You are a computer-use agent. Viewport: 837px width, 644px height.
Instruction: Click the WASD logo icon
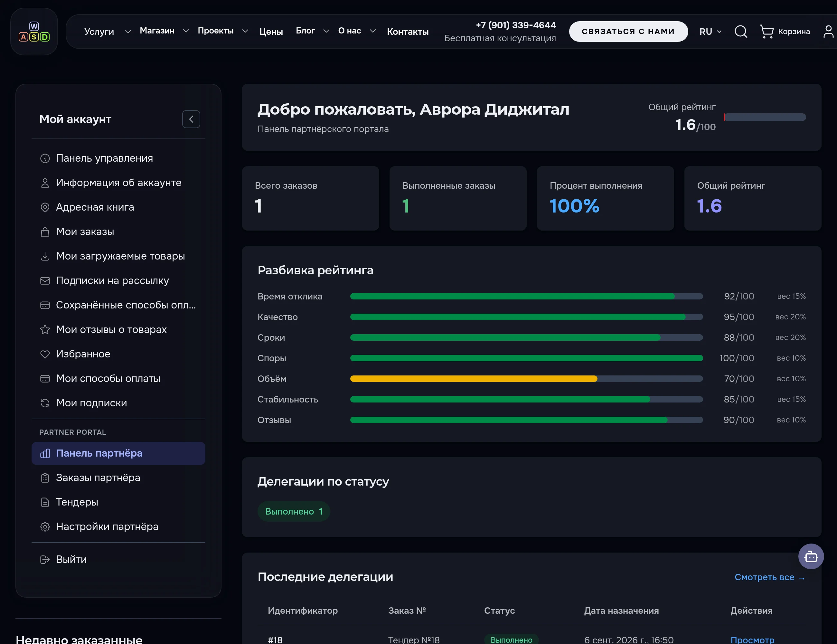[x=34, y=32]
